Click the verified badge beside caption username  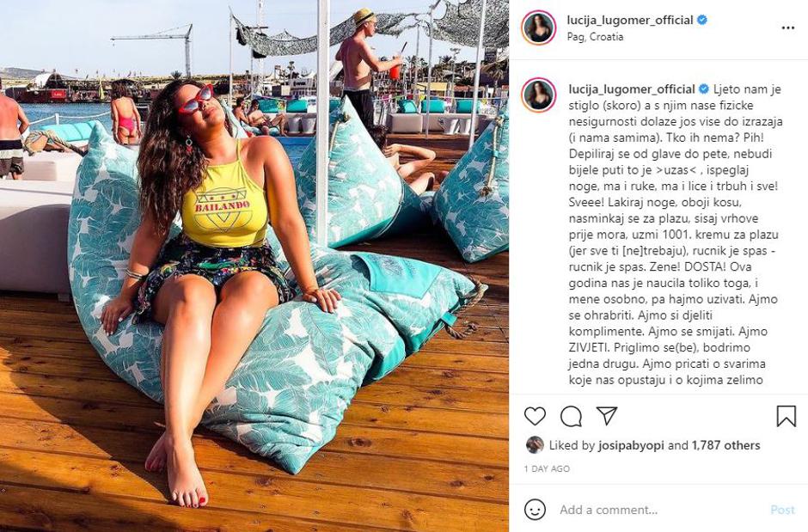click(x=703, y=89)
